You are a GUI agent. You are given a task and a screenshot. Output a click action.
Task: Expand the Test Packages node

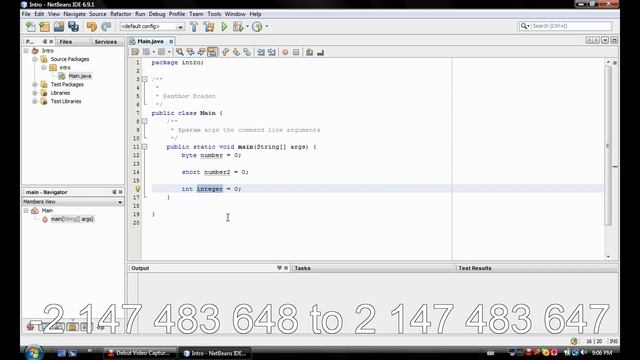point(35,84)
